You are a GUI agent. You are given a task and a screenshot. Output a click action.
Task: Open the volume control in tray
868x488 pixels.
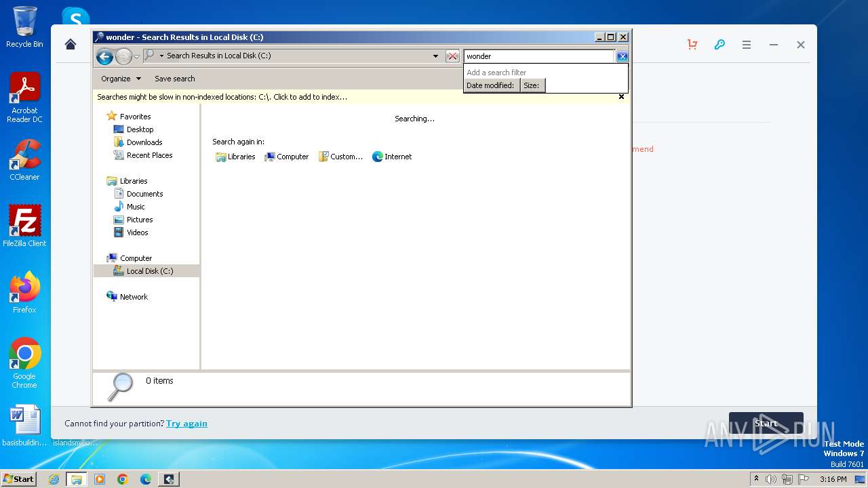pyautogui.click(x=771, y=479)
